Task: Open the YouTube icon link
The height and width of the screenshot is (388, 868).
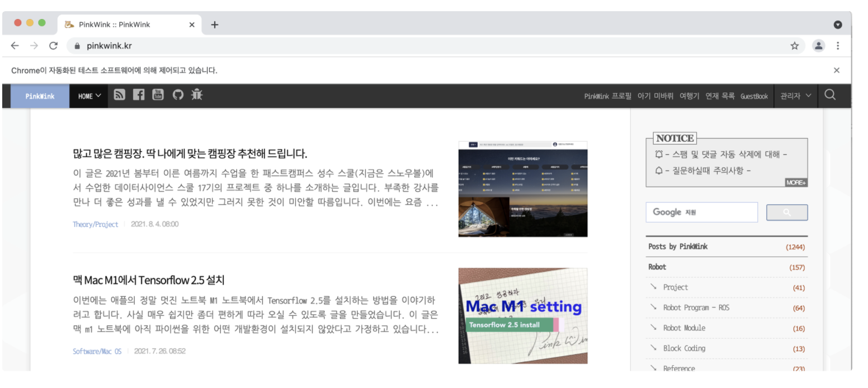Action: 158,95
